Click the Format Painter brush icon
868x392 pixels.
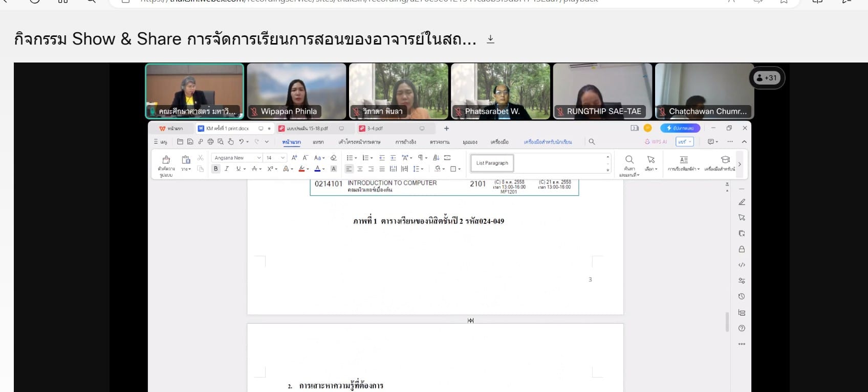(166, 160)
